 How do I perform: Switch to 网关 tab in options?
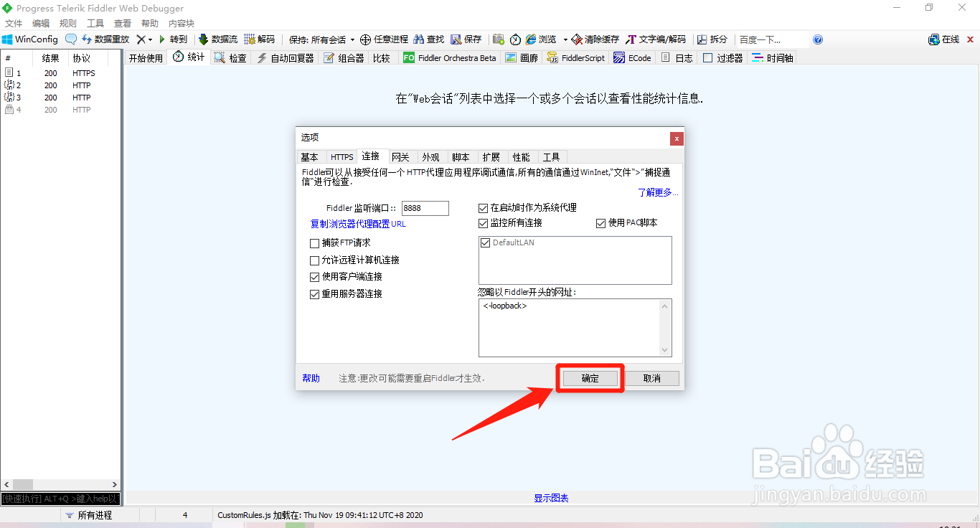pyautogui.click(x=401, y=157)
